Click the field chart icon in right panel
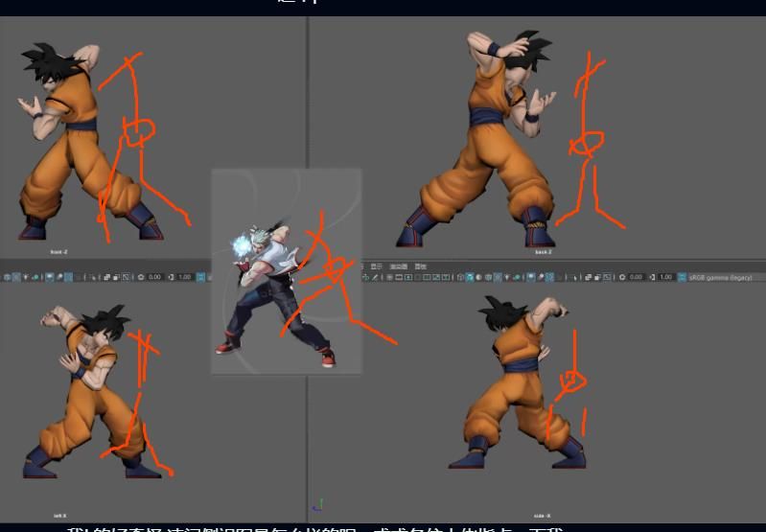 click(427, 277)
